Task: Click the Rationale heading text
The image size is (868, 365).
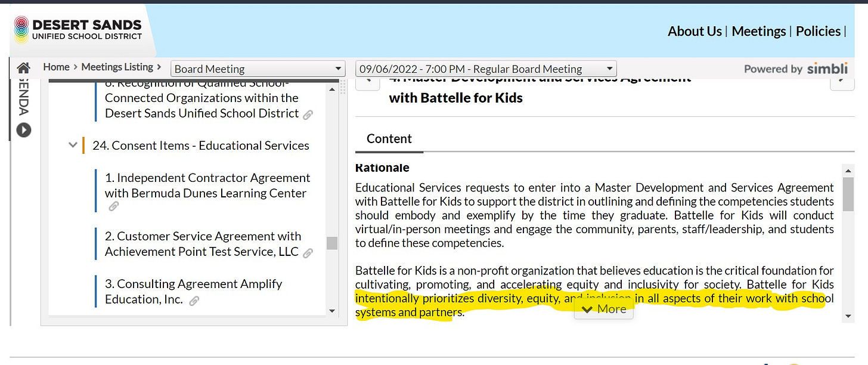Action: [382, 168]
